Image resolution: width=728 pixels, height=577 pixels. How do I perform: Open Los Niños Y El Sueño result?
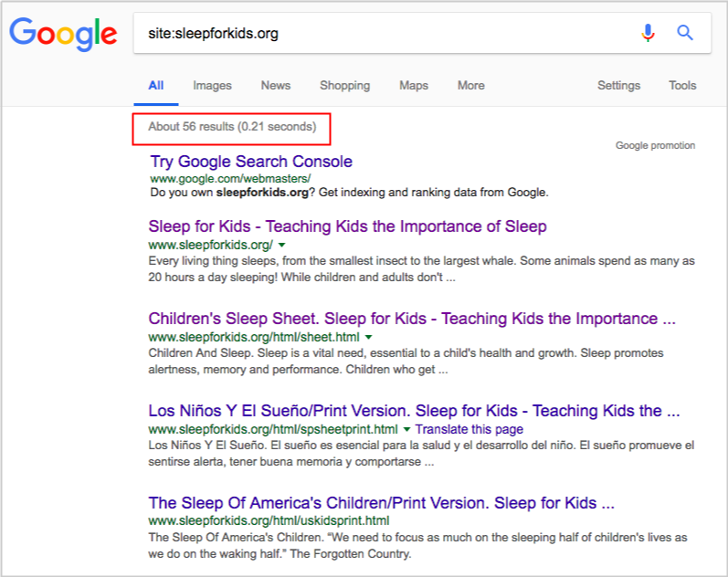[414, 411]
